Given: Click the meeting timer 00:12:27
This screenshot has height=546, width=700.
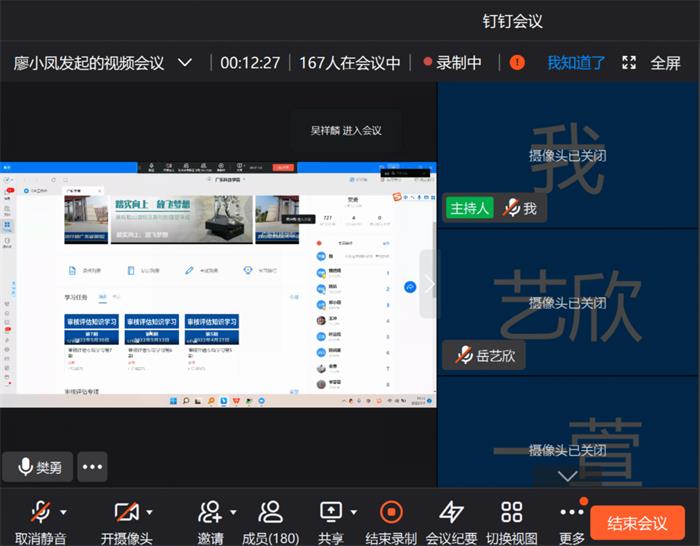Looking at the screenshot, I should (x=250, y=63).
